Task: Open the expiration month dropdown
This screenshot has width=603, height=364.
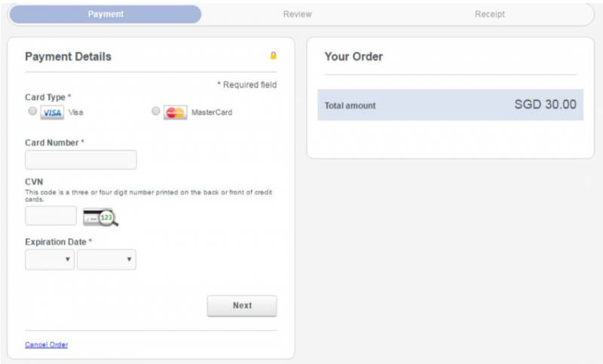Action: (x=50, y=260)
